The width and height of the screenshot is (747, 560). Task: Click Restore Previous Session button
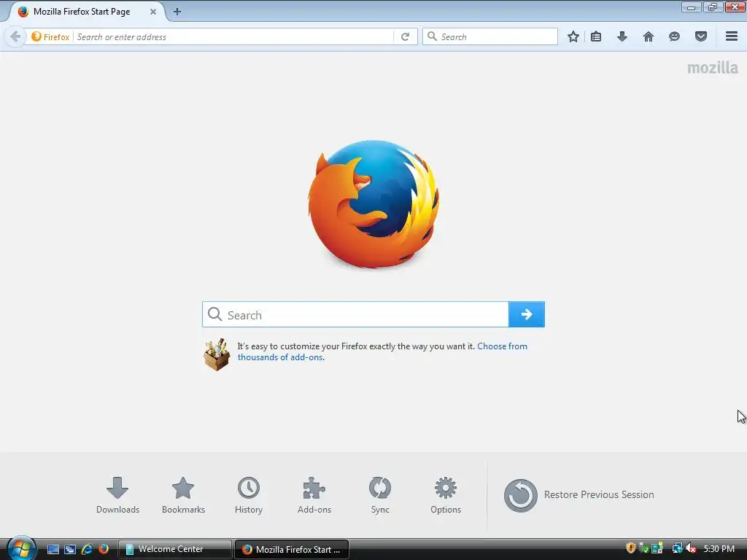[x=578, y=495]
